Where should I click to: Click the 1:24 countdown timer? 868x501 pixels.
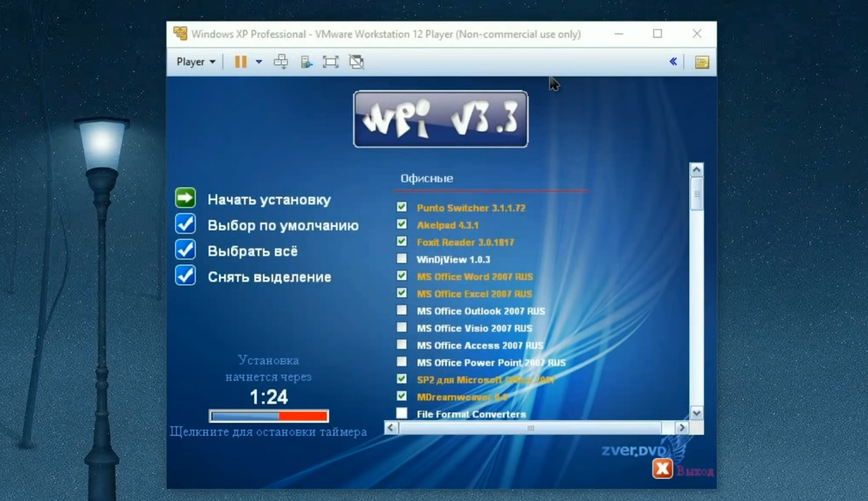[x=269, y=397]
